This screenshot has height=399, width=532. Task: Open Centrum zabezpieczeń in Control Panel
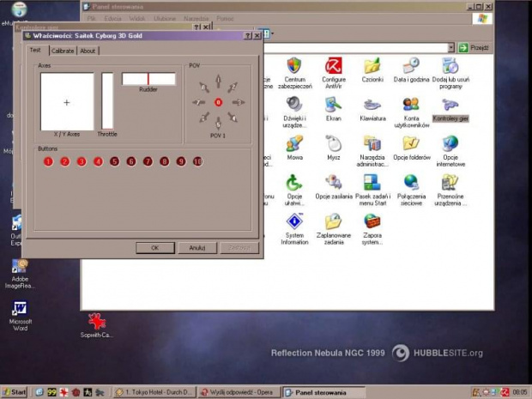tap(294, 67)
